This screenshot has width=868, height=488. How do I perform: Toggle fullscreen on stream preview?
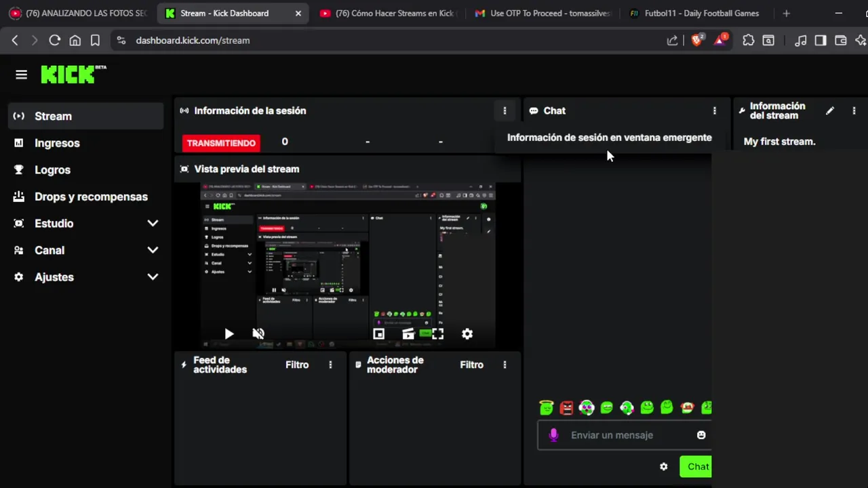[x=437, y=333]
